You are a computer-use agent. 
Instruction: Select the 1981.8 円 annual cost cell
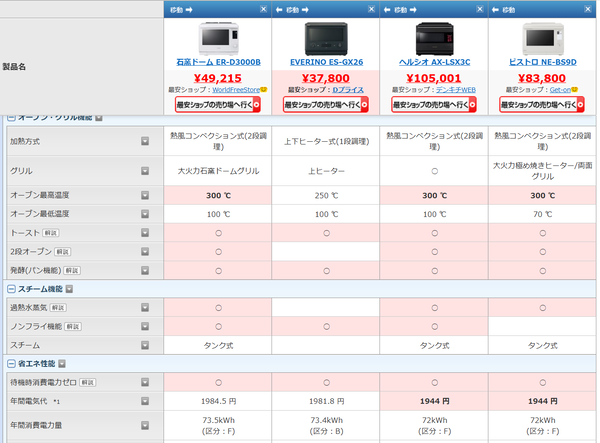(x=326, y=401)
